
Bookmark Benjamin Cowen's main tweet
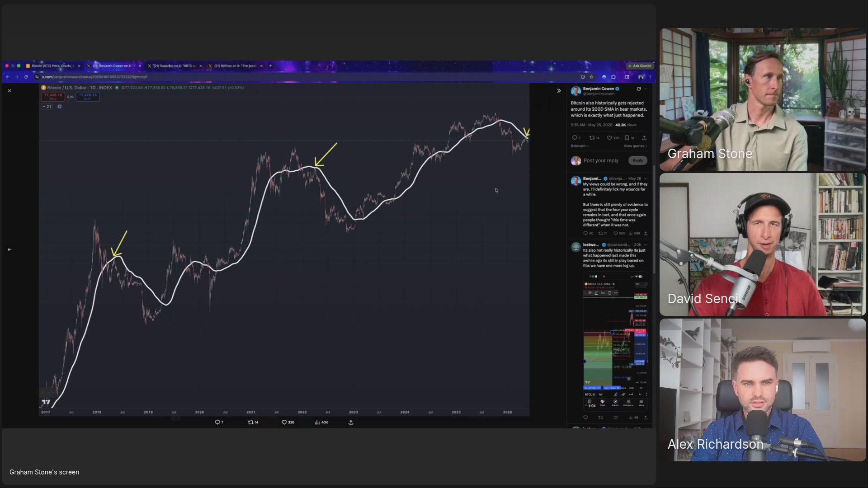627,138
